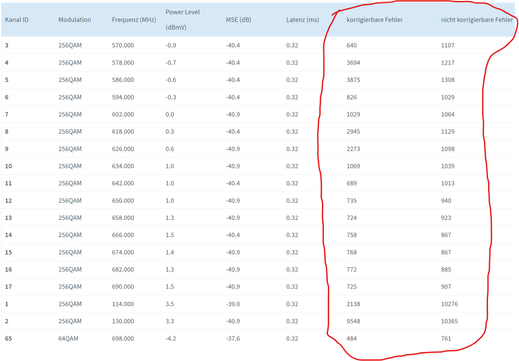Select correctable errors value '3694'
Screen dimensions: 519x361
pos(353,63)
